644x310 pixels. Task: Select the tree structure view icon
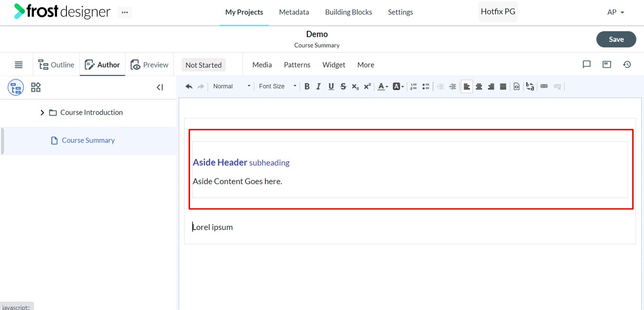pyautogui.click(x=16, y=87)
